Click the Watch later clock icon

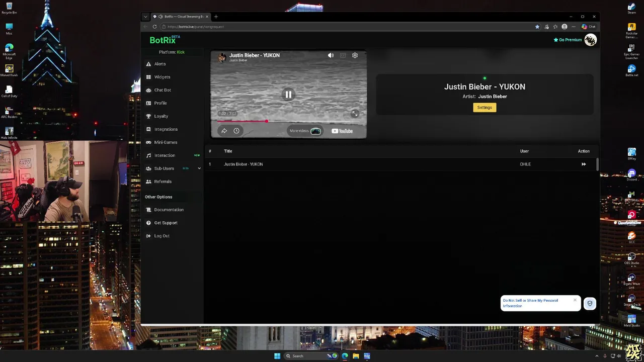point(236,131)
